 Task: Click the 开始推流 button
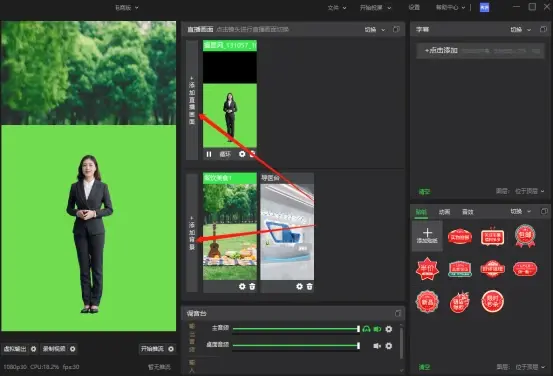(x=152, y=349)
